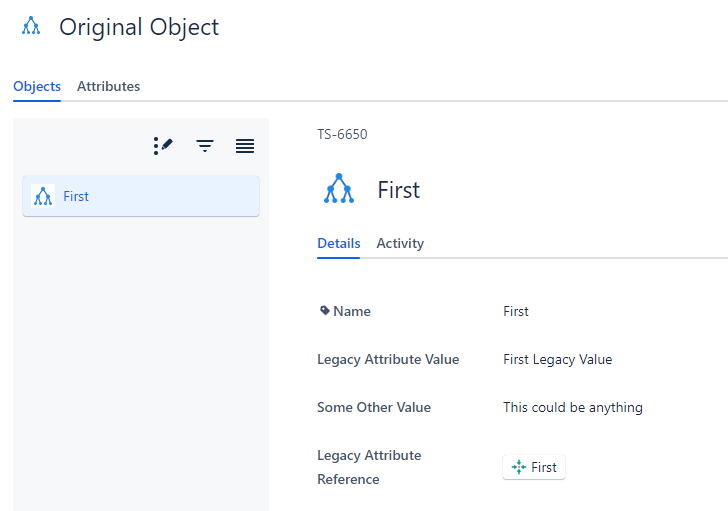Open the Attributes tab
Viewport: 728px width, 511px height.
click(108, 86)
